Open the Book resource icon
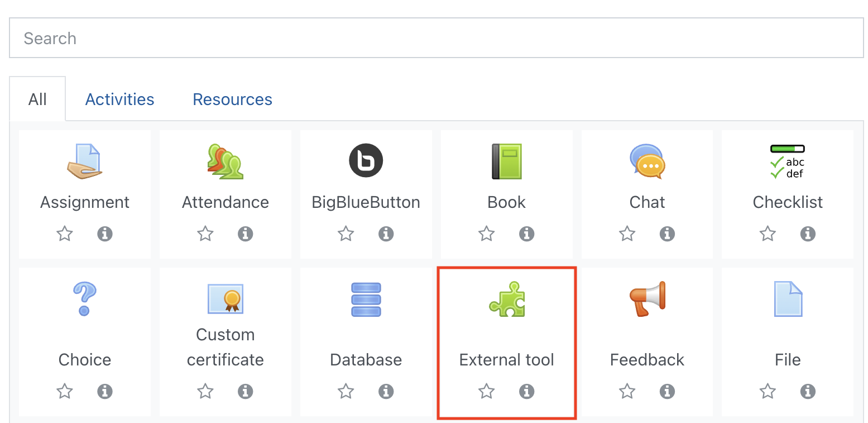868x423 pixels. tap(506, 161)
